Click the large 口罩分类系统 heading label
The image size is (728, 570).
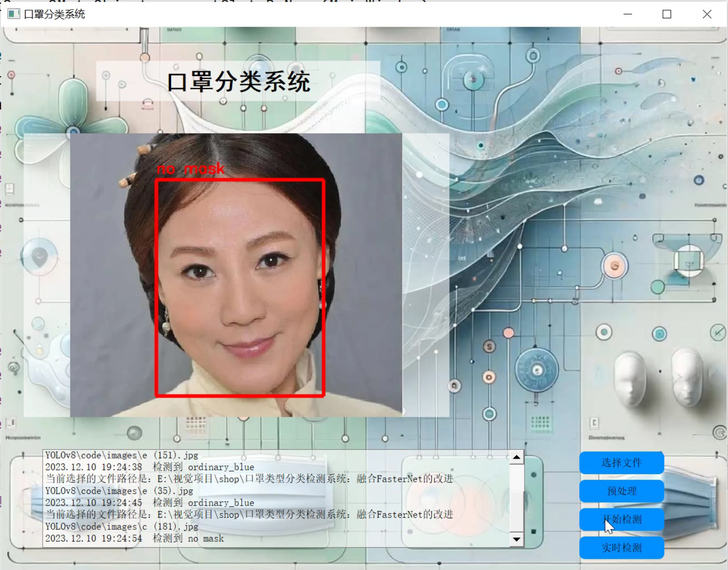pos(238,81)
